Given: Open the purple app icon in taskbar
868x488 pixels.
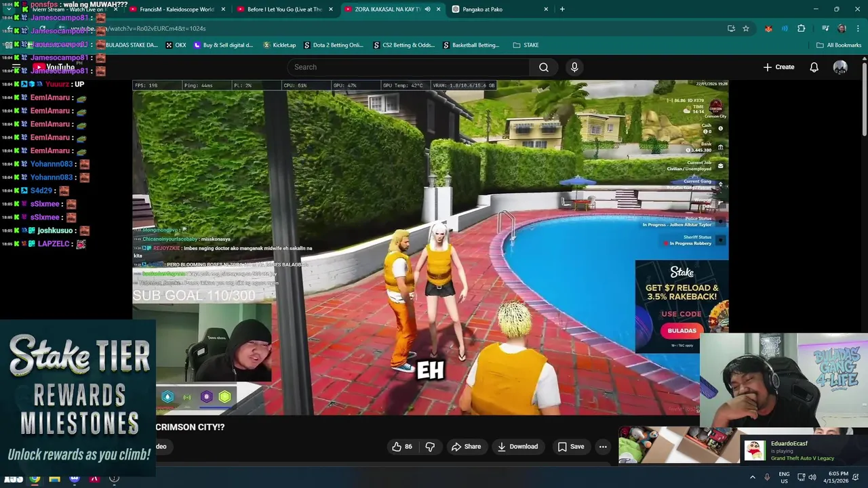Looking at the screenshot, I should tap(75, 479).
